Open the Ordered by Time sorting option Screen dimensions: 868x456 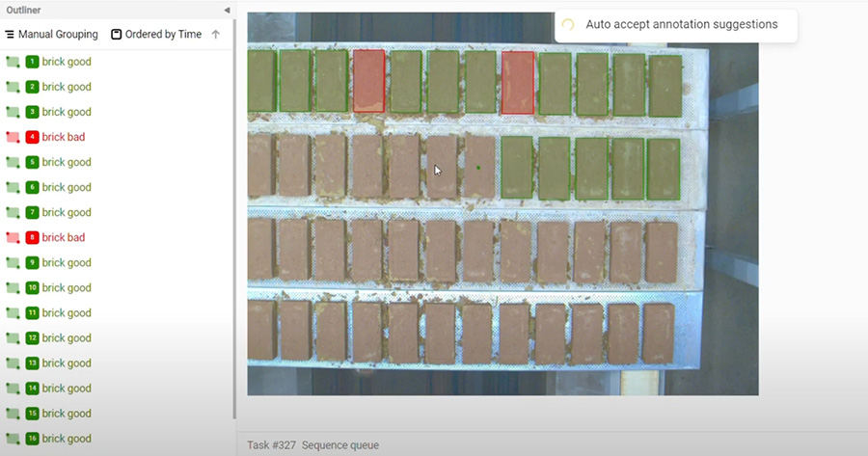(156, 35)
